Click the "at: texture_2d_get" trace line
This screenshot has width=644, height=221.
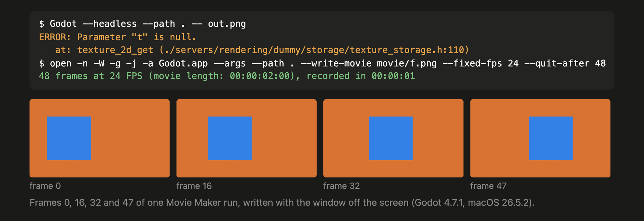click(262, 50)
